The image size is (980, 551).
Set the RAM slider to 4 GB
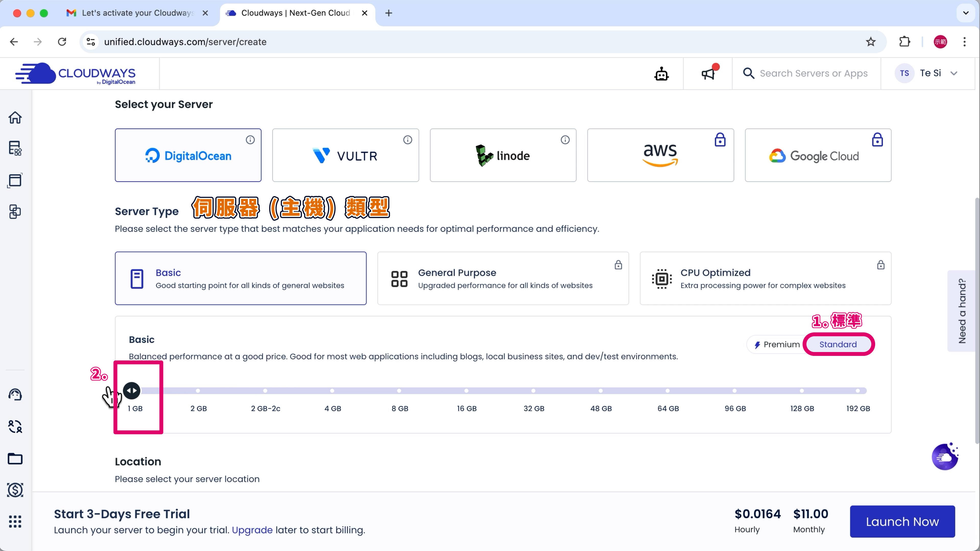(x=332, y=391)
